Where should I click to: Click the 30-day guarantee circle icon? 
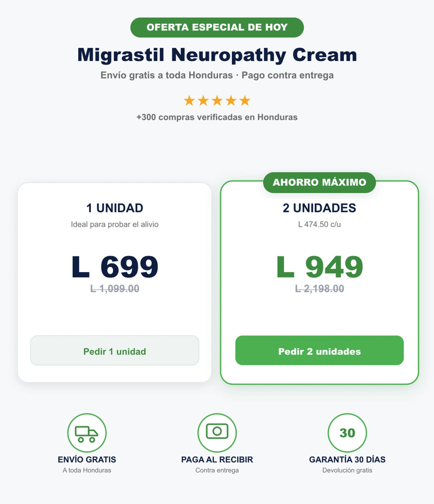pos(347,433)
